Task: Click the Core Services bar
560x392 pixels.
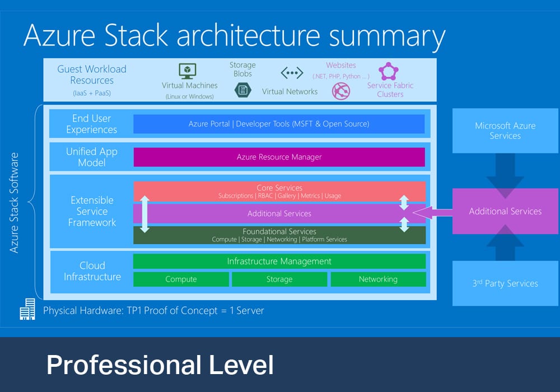Action: point(279,192)
